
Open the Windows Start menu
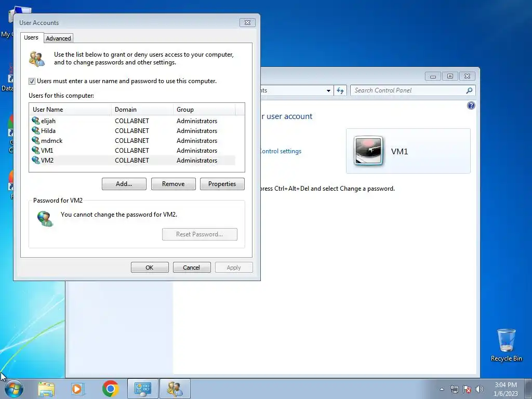point(14,389)
